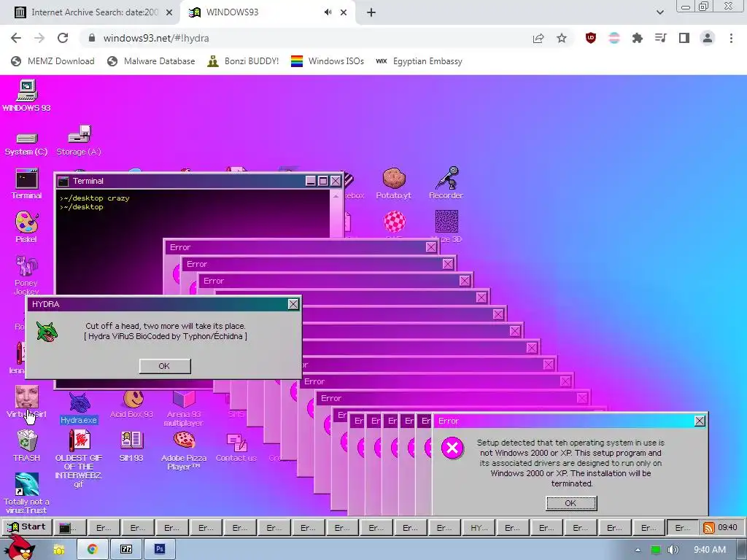747x560 pixels.
Task: Open Arena 93 multiplayer cube icon
Action: (x=184, y=408)
